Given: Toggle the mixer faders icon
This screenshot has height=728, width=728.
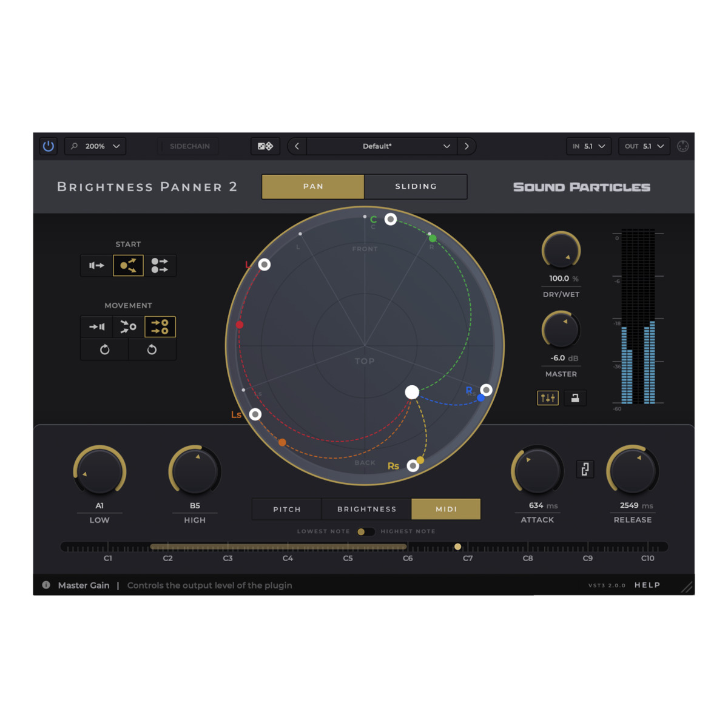Looking at the screenshot, I should tap(548, 398).
